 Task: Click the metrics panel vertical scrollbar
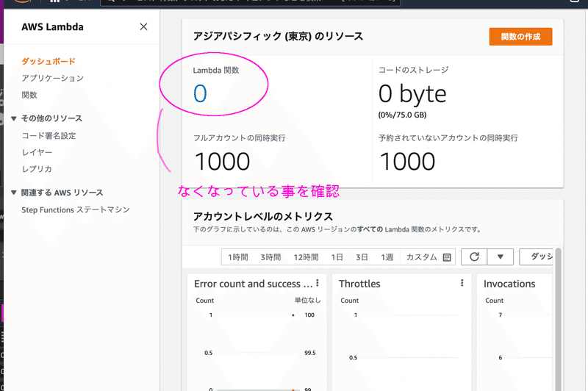click(x=558, y=319)
